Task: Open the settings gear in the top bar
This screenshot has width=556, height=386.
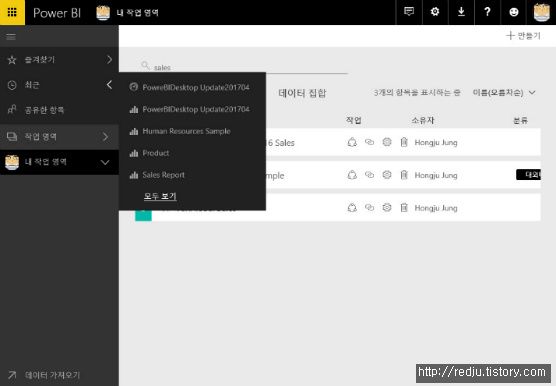Action: [435, 12]
